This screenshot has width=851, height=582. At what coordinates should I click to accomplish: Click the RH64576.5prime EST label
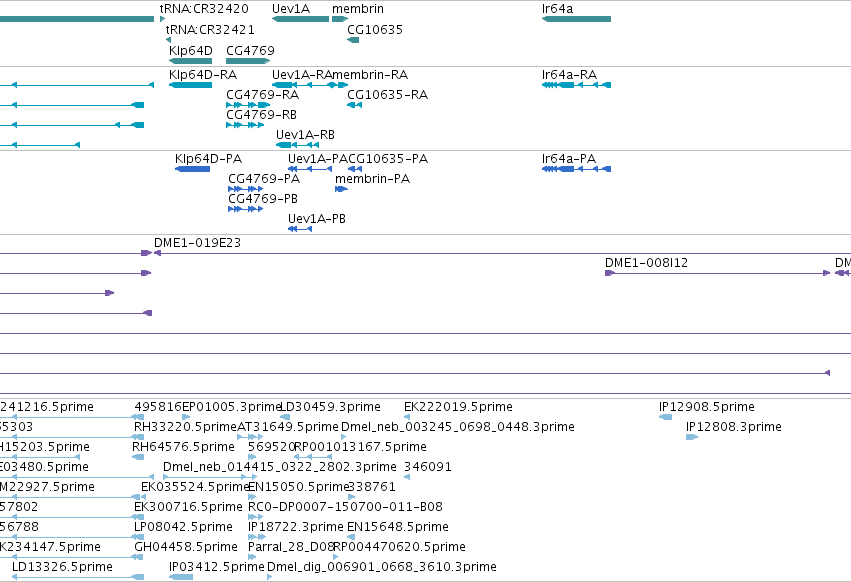(x=183, y=447)
